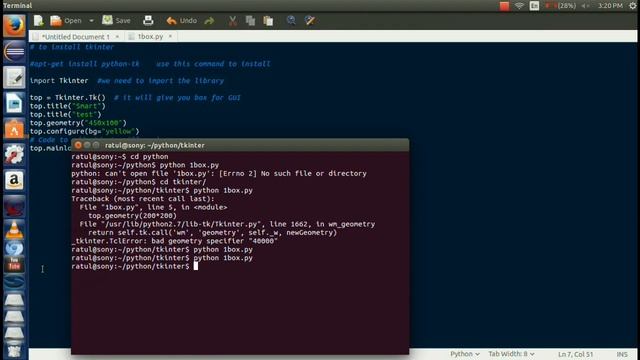
Task: Switch to the 1box.py tab
Action: [150, 37]
